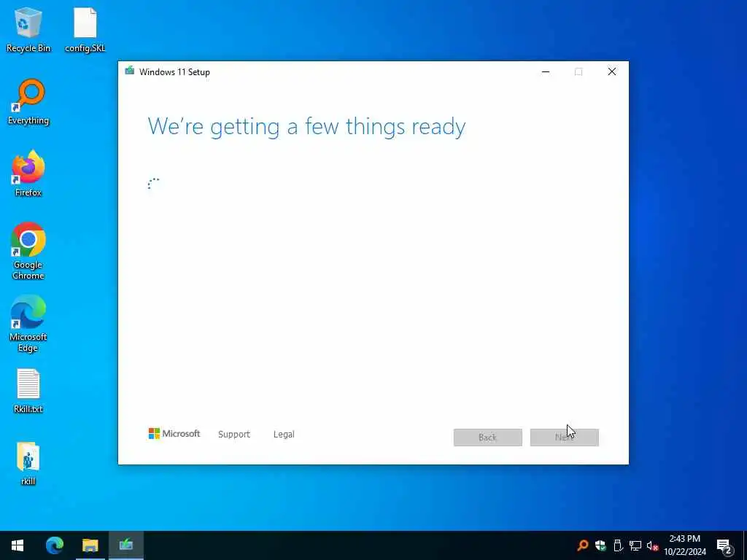Open Firefox from the desktop

click(28, 174)
